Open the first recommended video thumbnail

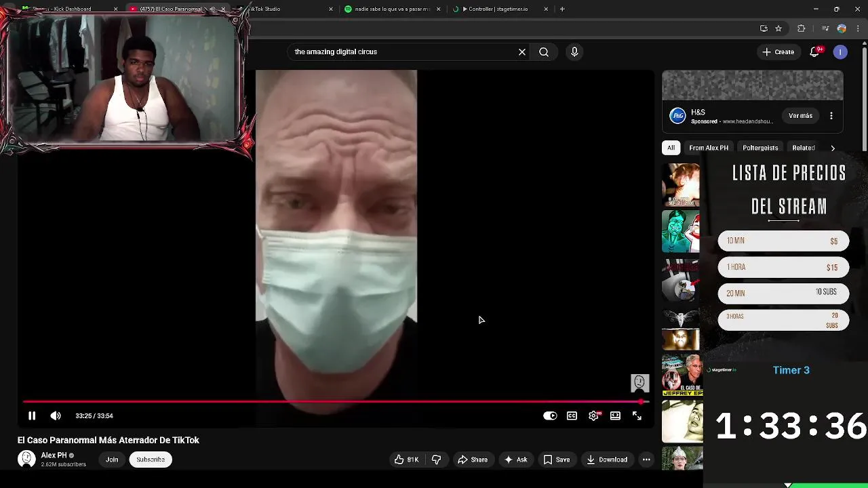click(x=681, y=185)
